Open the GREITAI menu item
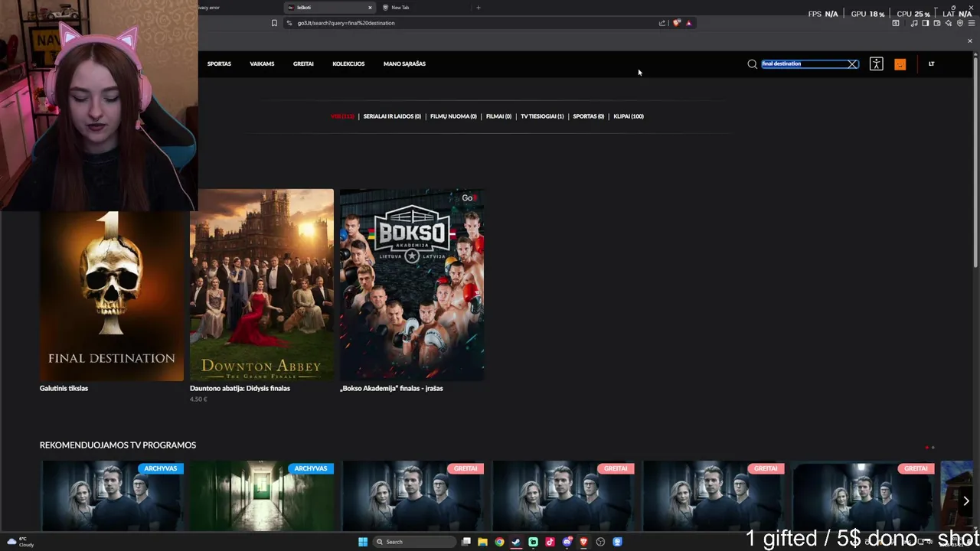 303,64
